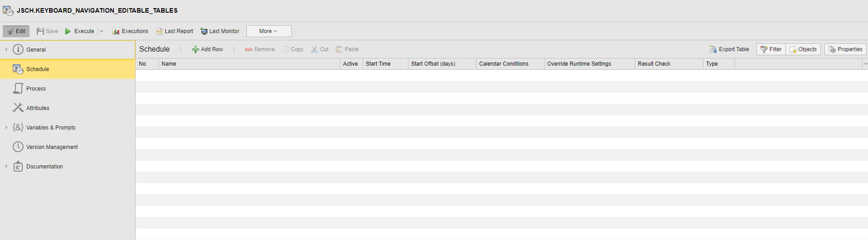Open the Process page icon
This screenshot has width=868, height=240.
(18, 88)
